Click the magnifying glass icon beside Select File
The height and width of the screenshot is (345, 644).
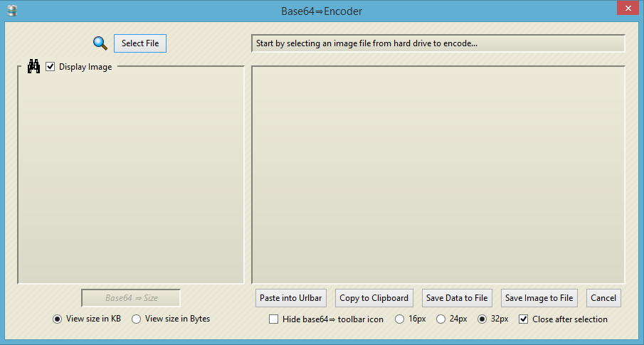tap(100, 43)
